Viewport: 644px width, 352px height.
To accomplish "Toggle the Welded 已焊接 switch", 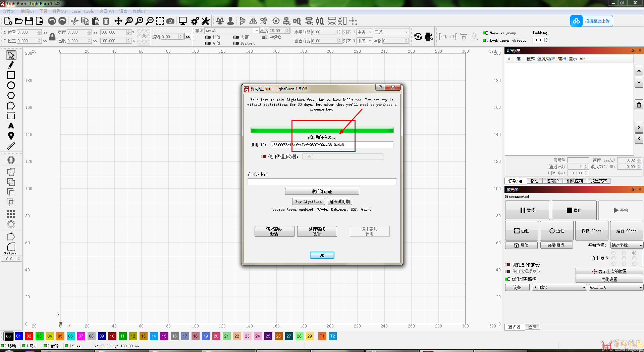I will click(265, 37).
